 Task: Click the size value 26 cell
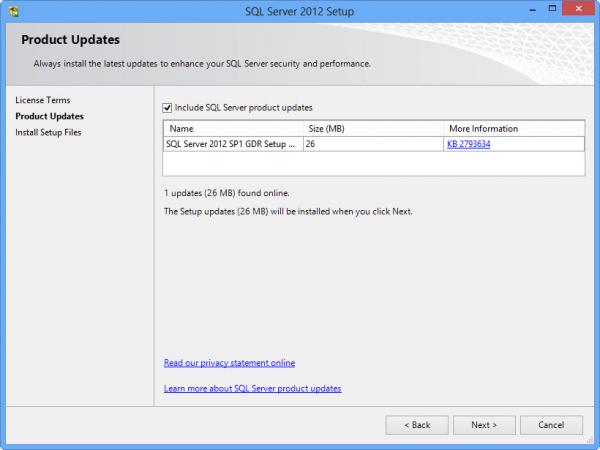point(373,144)
